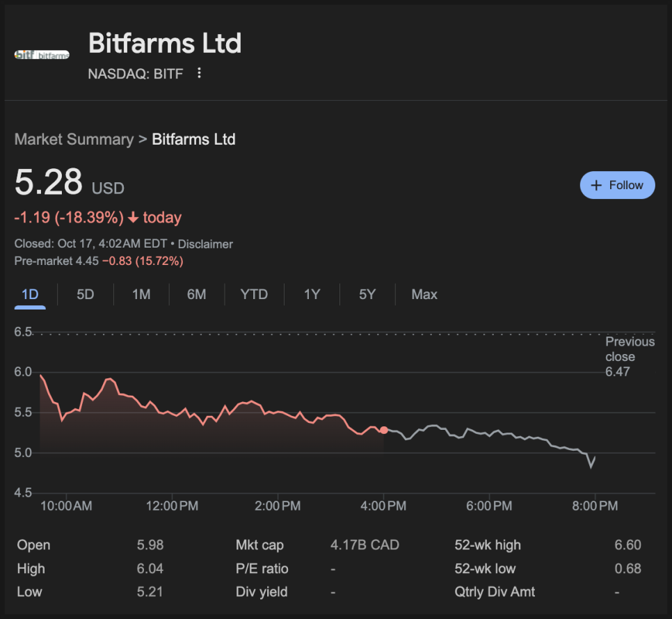Switch chart to YTD view
This screenshot has width=672, height=619.
coord(254,294)
